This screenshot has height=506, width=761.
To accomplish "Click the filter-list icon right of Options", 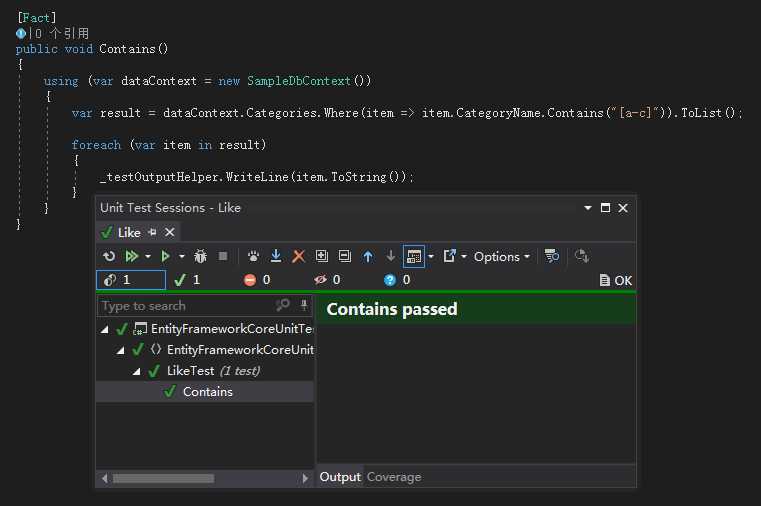I will click(552, 256).
